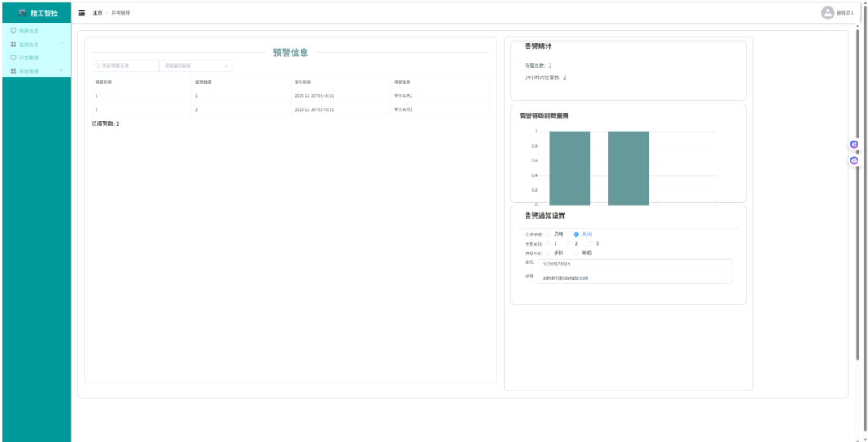Click the lower purple floating icon at right edge
This screenshot has width=868, height=442.
(854, 161)
